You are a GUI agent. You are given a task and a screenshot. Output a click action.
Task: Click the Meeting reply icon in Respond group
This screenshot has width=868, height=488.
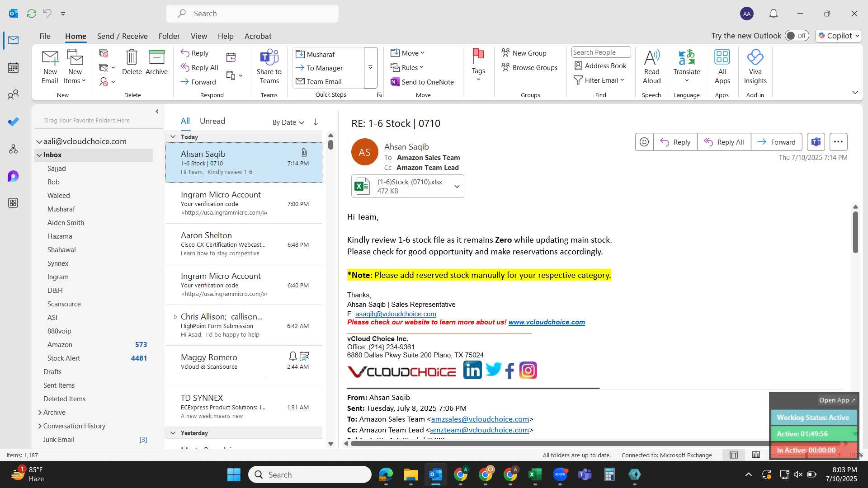231,57
